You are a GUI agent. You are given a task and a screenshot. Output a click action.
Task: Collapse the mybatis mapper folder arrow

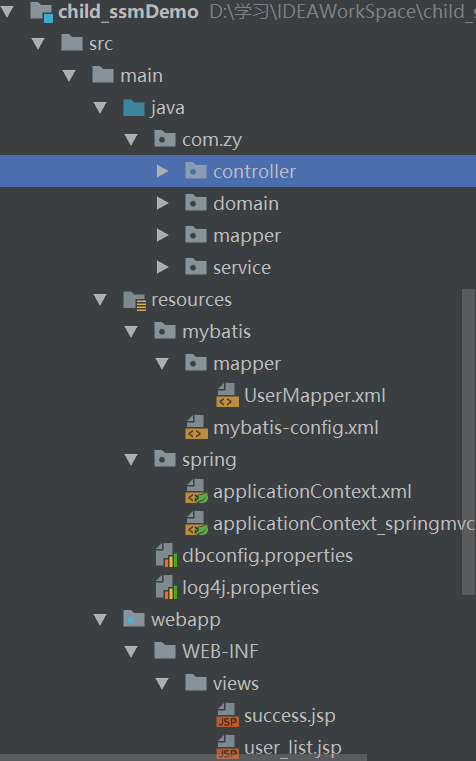(x=163, y=364)
